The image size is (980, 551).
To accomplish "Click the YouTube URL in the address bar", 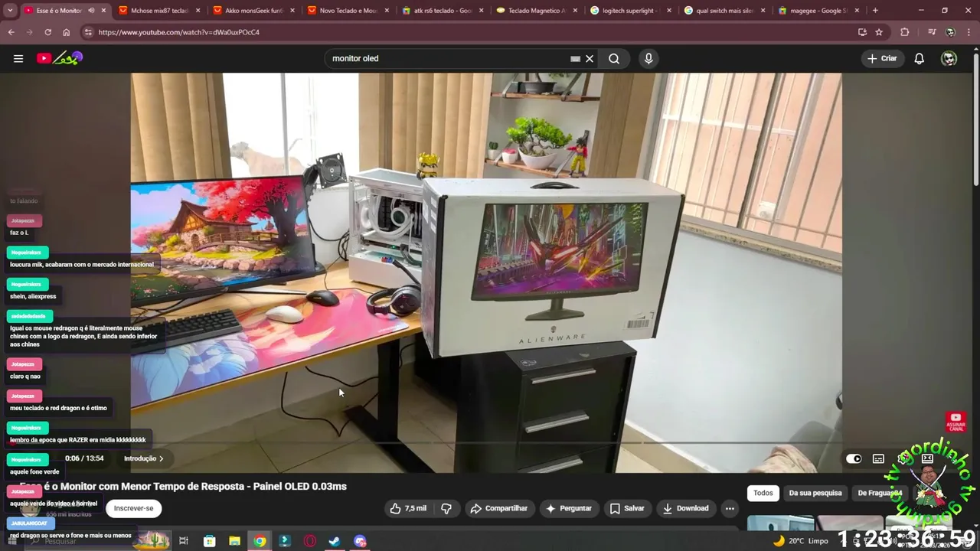I will tap(179, 32).
